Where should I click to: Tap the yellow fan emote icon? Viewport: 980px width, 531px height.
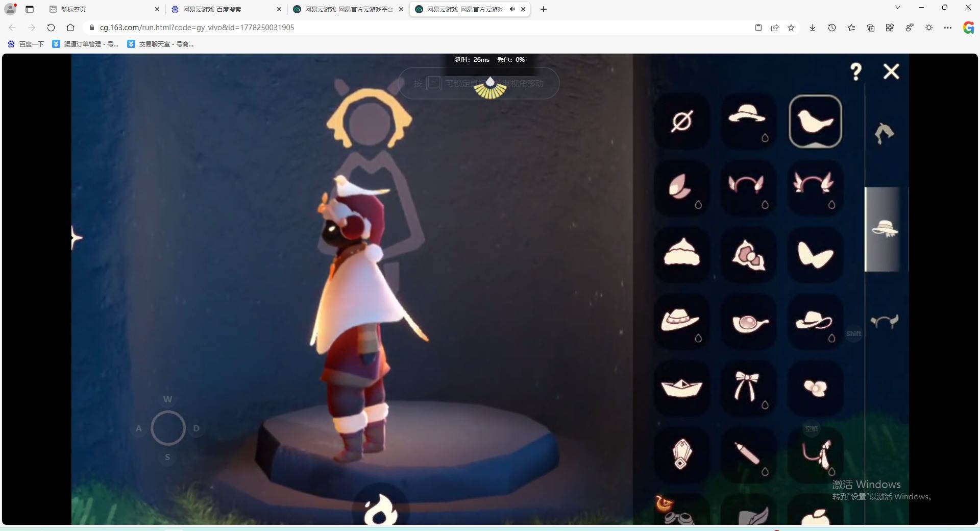(x=490, y=88)
